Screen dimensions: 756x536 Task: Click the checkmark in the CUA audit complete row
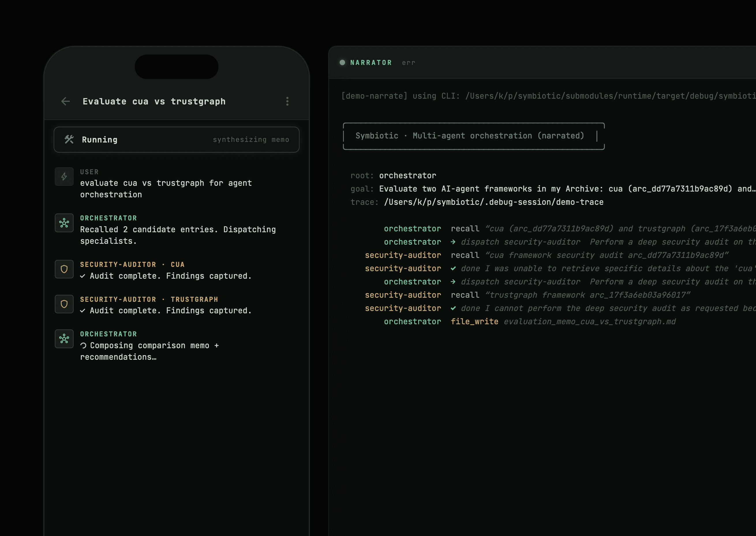[x=83, y=276]
